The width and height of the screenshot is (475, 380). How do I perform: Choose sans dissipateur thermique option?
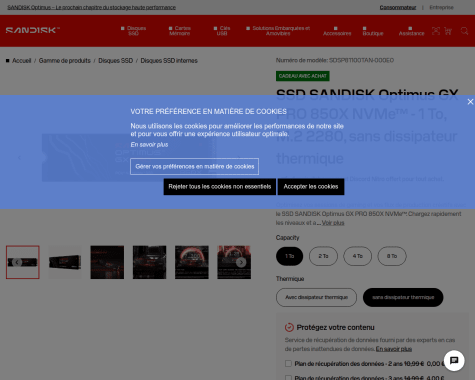click(403, 297)
